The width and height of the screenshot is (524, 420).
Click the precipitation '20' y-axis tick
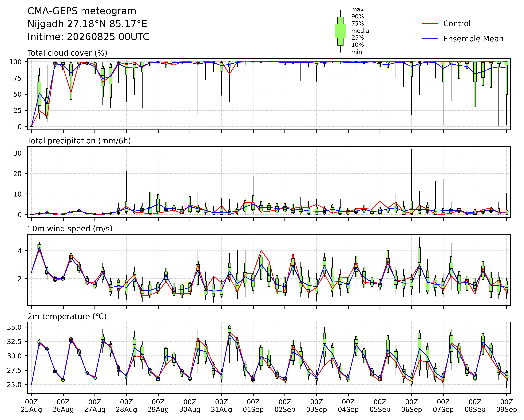pos(18,174)
